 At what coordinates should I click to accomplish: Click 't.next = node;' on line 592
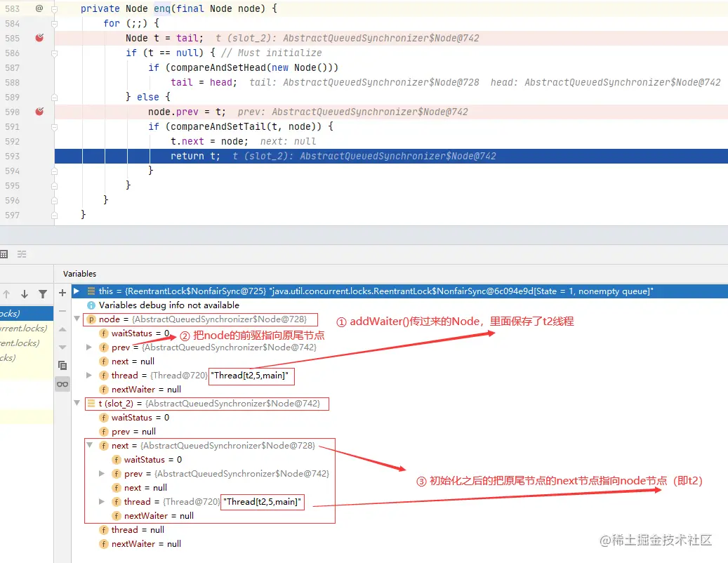point(209,141)
